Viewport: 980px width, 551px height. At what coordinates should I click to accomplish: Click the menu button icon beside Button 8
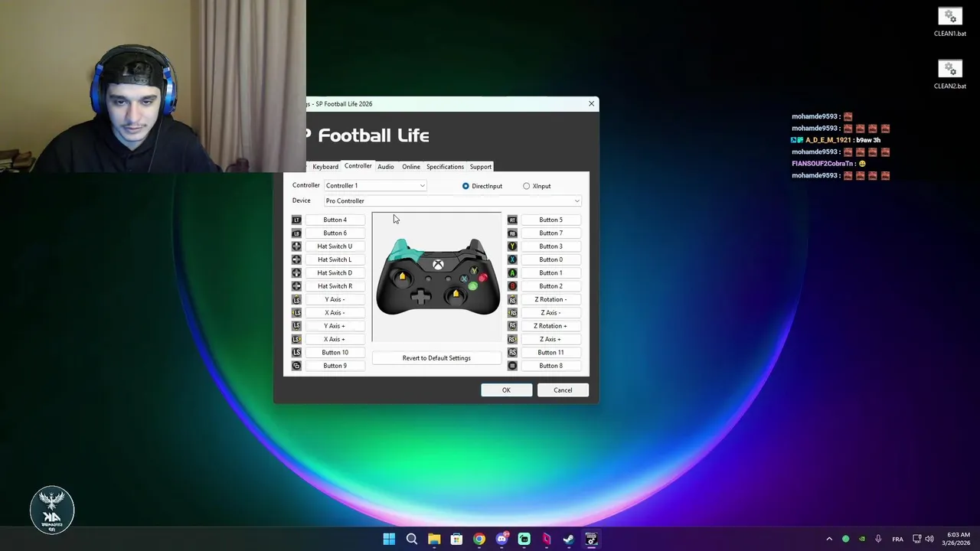click(x=512, y=366)
